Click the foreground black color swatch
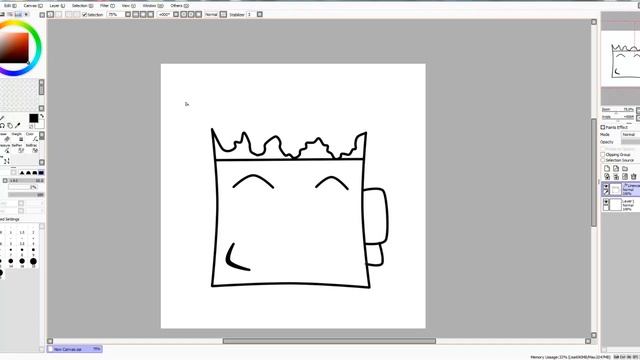640x360 pixels. tap(33, 118)
